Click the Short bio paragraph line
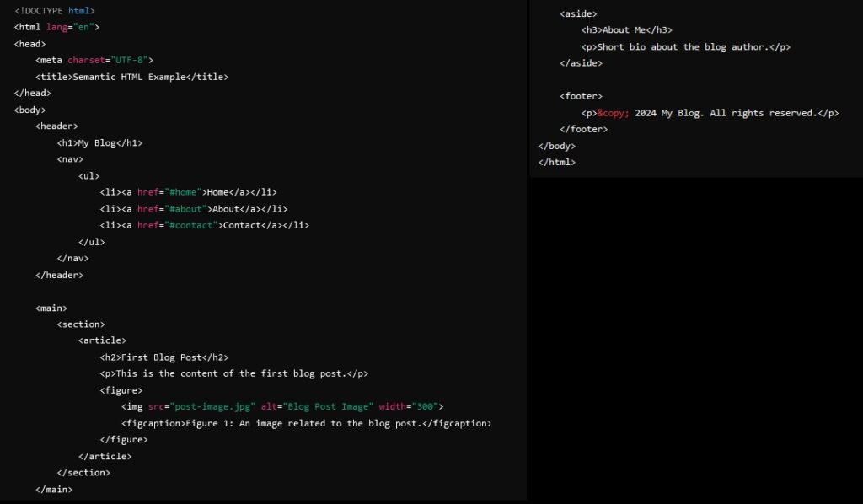 point(686,46)
